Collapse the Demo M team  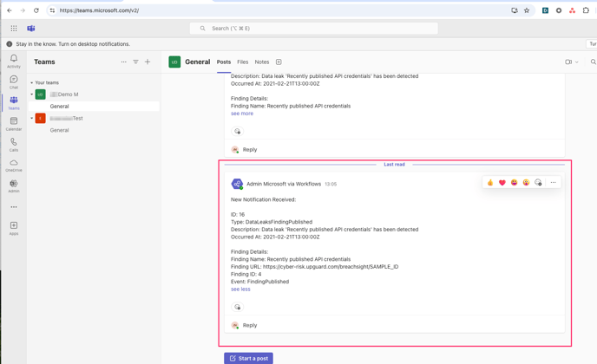point(31,94)
